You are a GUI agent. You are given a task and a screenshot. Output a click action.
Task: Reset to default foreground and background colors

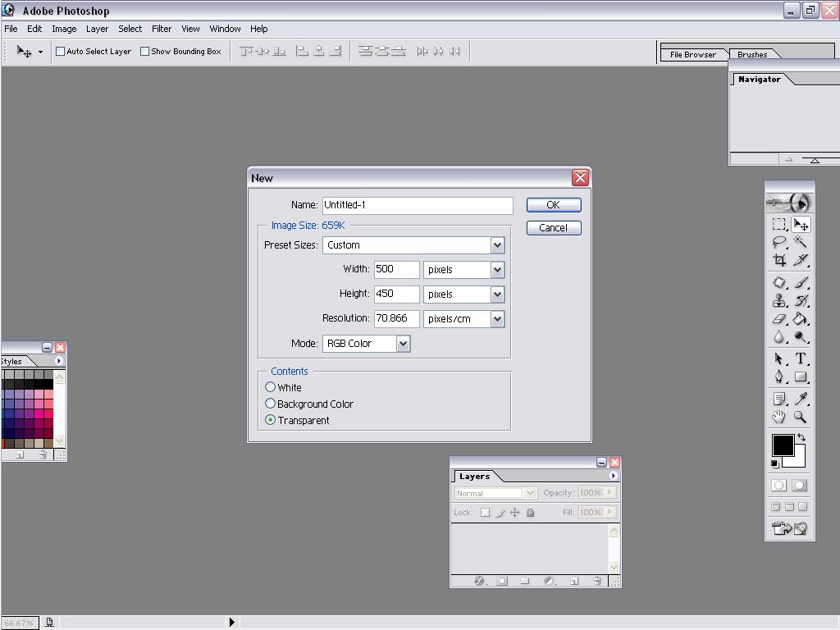[775, 463]
